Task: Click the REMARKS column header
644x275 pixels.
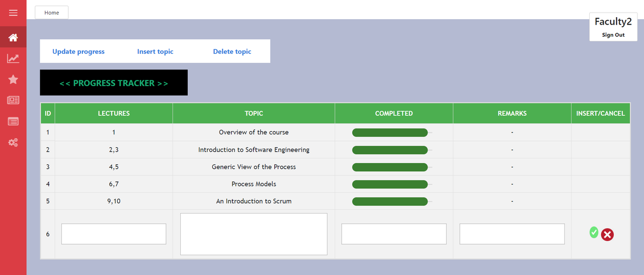Action: [x=512, y=113]
